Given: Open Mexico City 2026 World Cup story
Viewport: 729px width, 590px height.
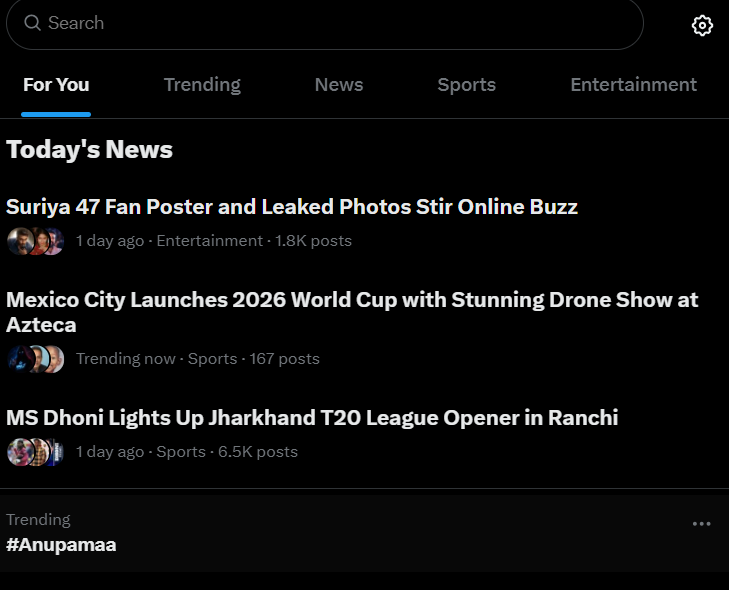Looking at the screenshot, I should pos(352,312).
